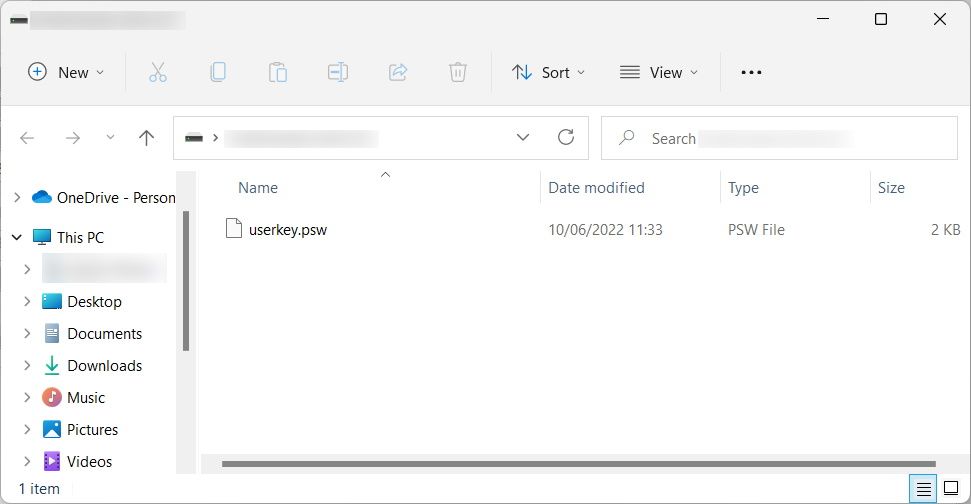Refresh the current folder
The image size is (971, 504).
tap(565, 137)
